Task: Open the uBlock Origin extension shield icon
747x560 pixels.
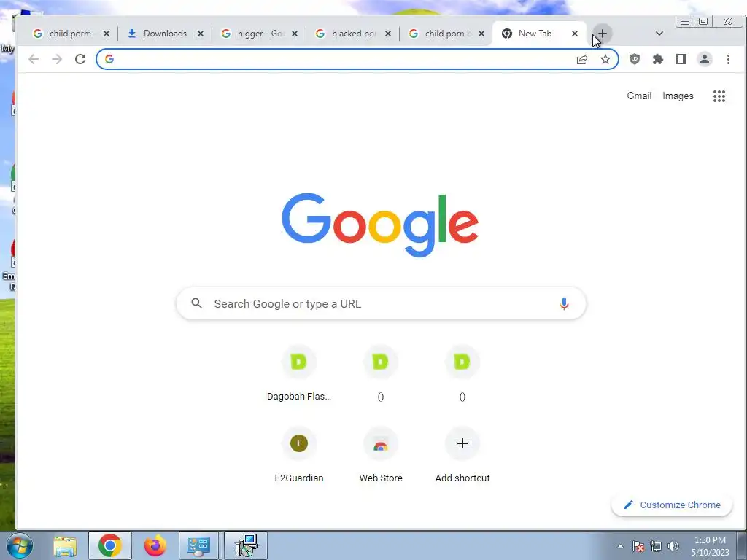Action: click(634, 59)
